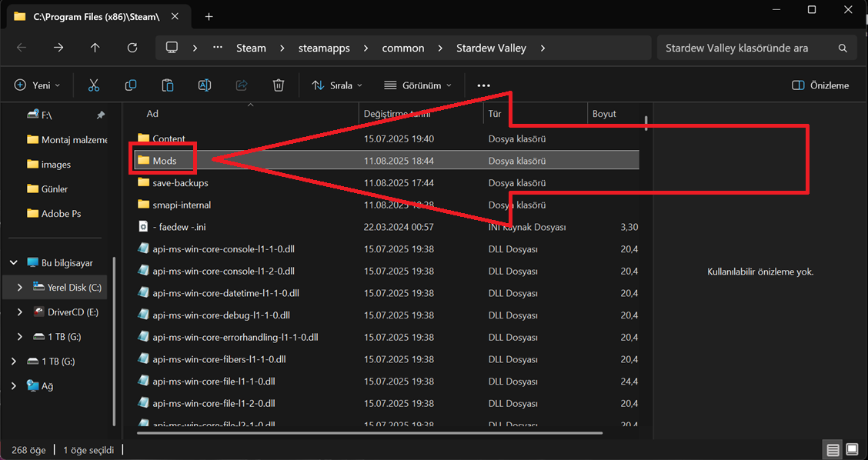Click the Stardew Valley breadcrumb

[491, 48]
